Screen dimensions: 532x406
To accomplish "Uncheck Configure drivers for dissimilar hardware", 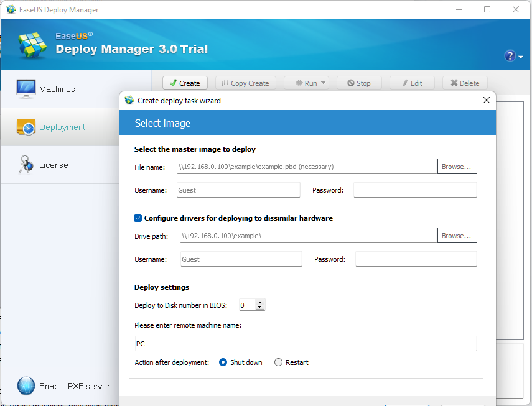I will (138, 218).
